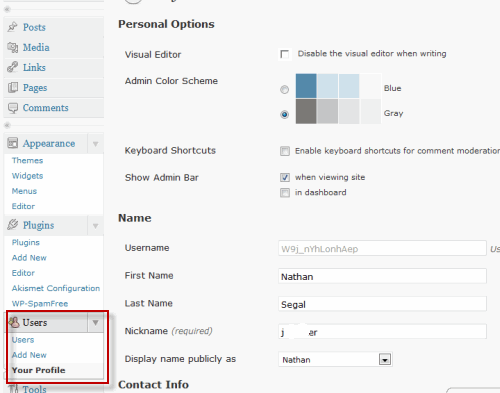Click the Contact Info heading
Screen dimensions: 500x393
pos(153,384)
